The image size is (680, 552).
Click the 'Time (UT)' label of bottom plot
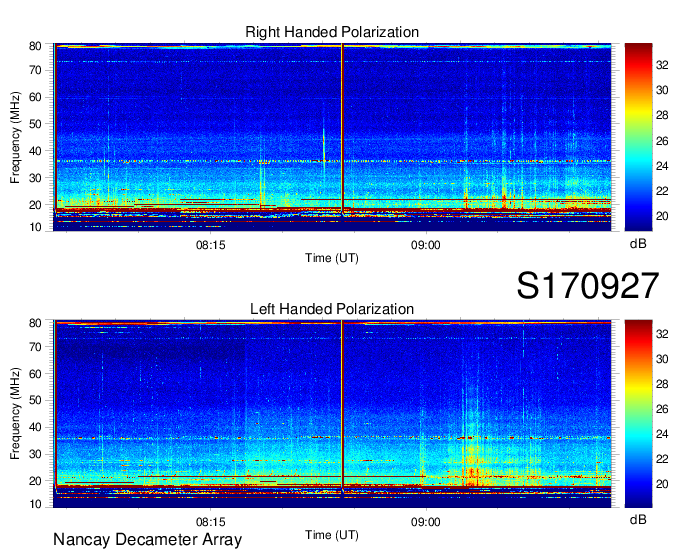pos(332,535)
